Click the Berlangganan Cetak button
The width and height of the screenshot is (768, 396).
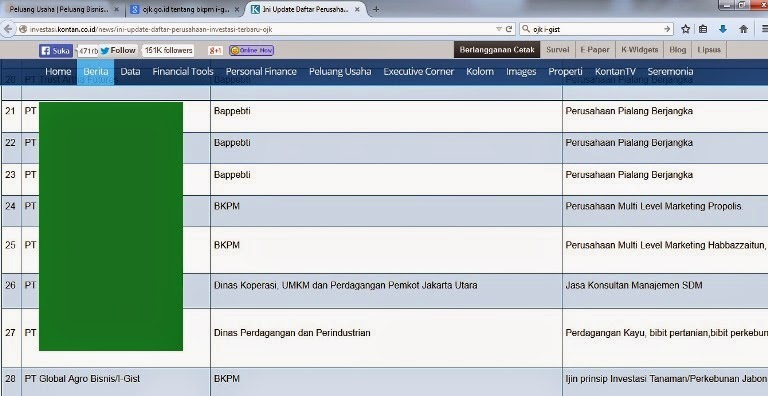pos(497,50)
